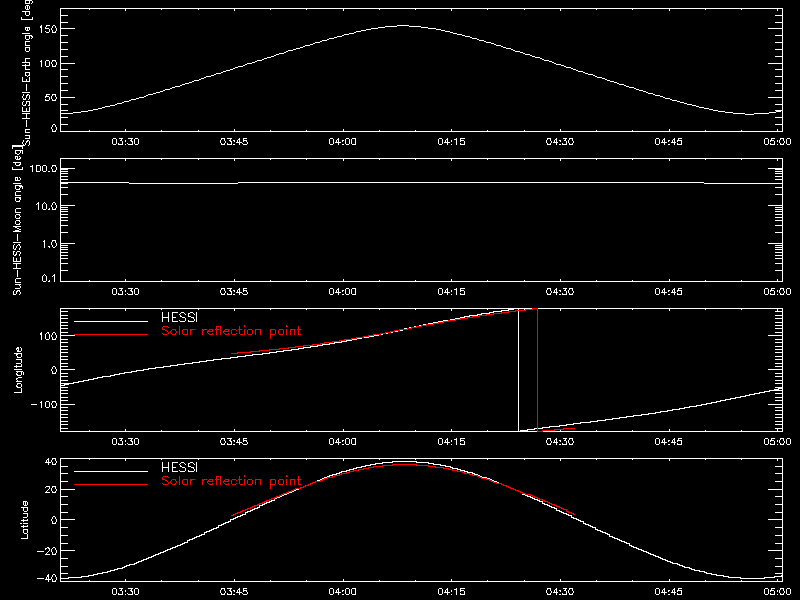Screen dimensions: 800x600
Task: Click red legend line in Latitude plot
Action: (111, 485)
